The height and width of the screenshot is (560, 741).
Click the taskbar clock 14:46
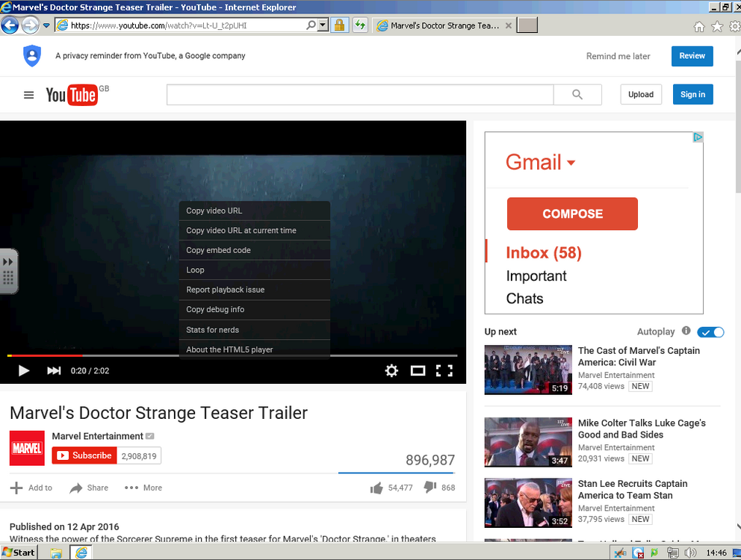point(716,553)
